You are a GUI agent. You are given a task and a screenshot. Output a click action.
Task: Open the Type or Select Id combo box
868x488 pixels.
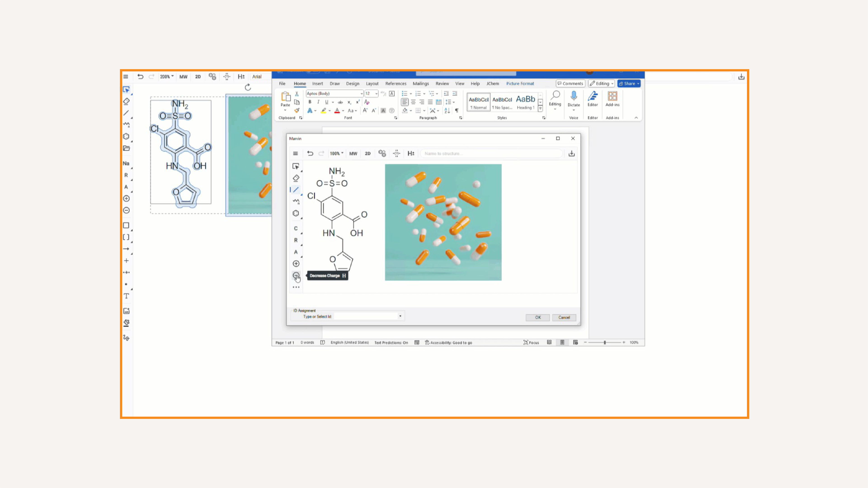pyautogui.click(x=368, y=316)
